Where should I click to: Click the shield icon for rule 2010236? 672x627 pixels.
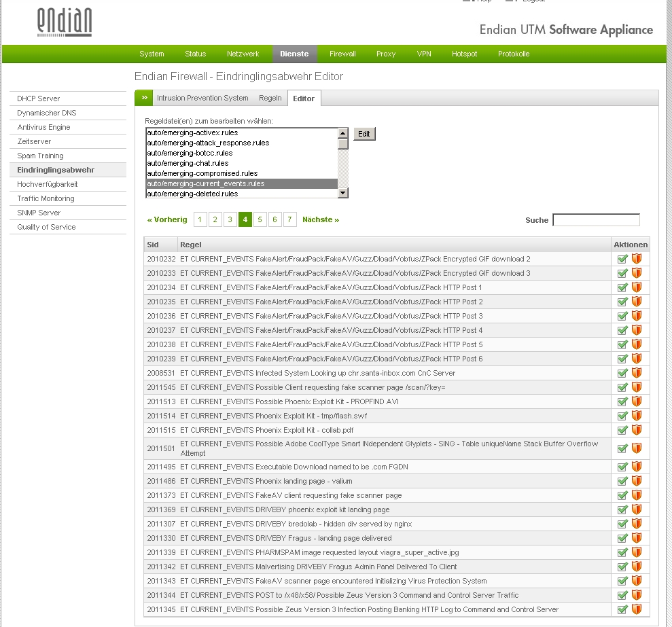[637, 316]
